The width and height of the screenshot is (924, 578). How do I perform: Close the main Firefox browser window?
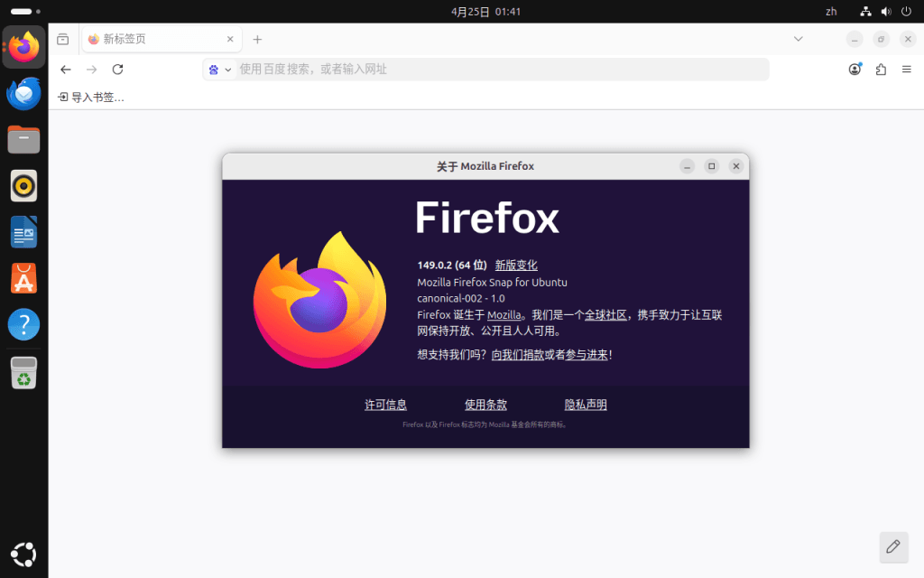[908, 40]
